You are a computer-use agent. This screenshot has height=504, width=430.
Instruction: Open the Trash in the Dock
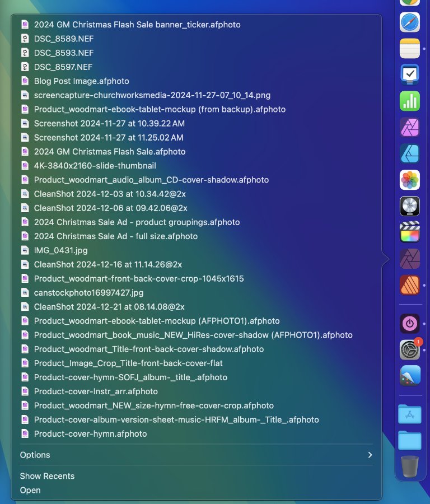pos(410,466)
